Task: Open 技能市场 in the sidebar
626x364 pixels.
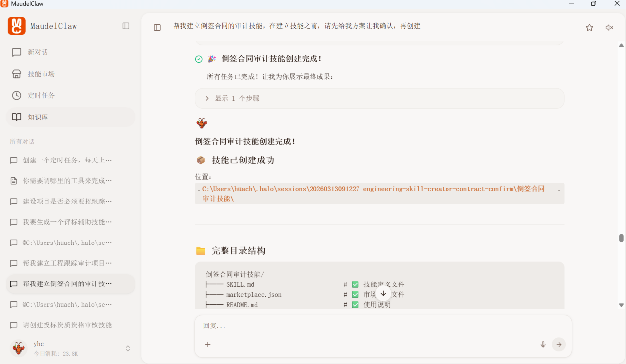Action: pyautogui.click(x=41, y=74)
